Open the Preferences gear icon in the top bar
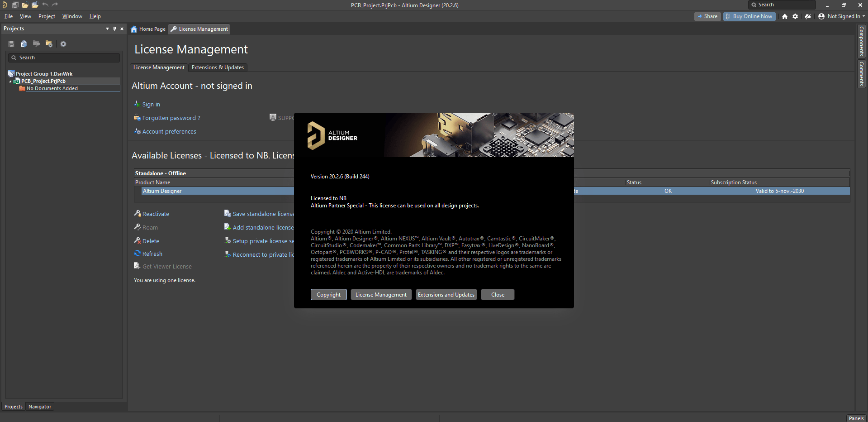Image resolution: width=868 pixels, height=422 pixels. [795, 16]
